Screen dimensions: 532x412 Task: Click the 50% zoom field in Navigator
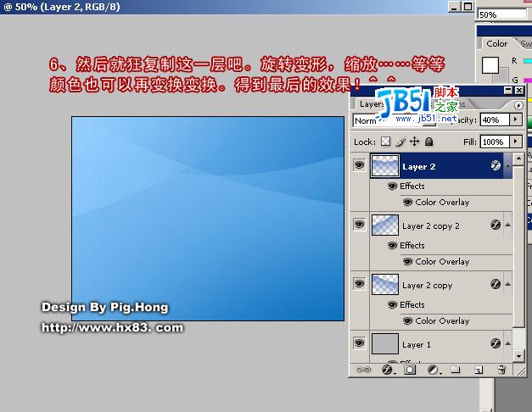coord(502,14)
